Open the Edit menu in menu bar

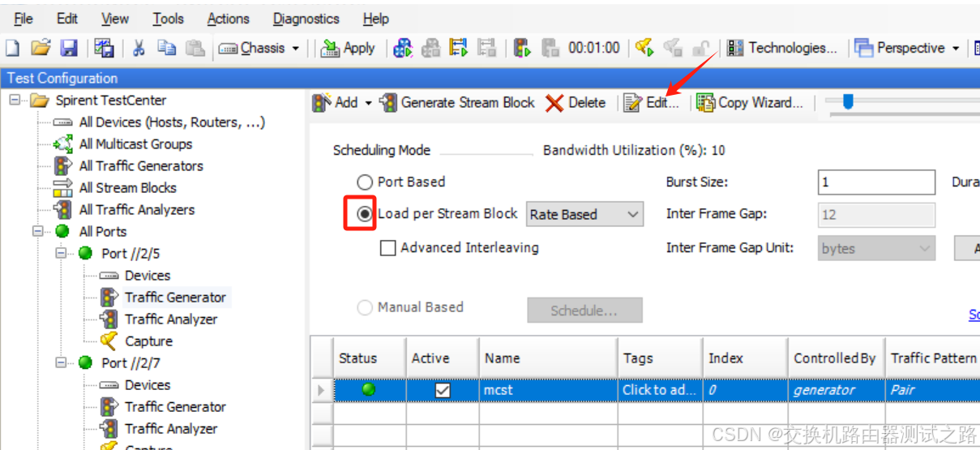[67, 19]
